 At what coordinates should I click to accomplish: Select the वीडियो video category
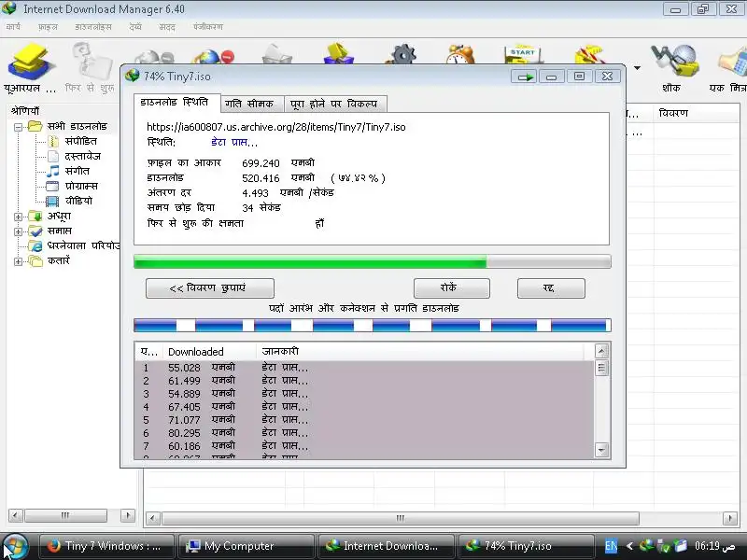pyautogui.click(x=78, y=201)
